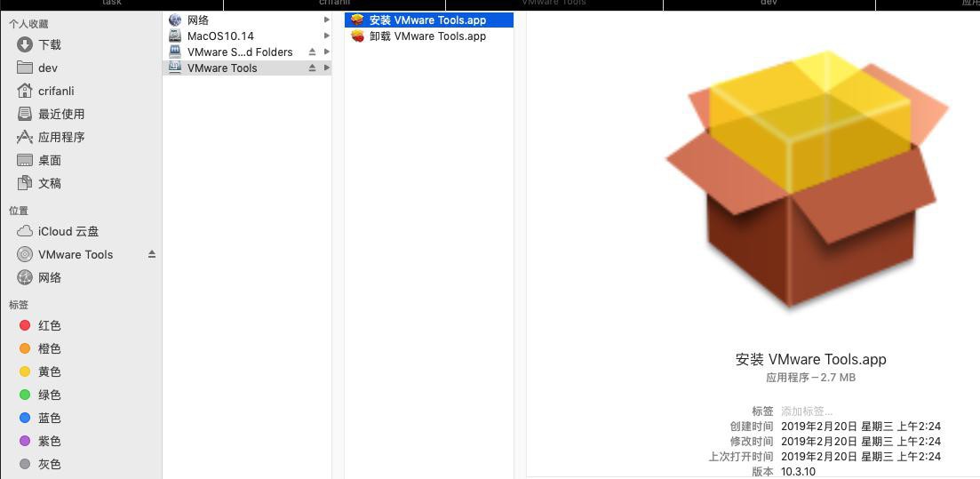Click VMware Shared Folders drive icon
Screen dimensions: 980x479
click(x=175, y=52)
